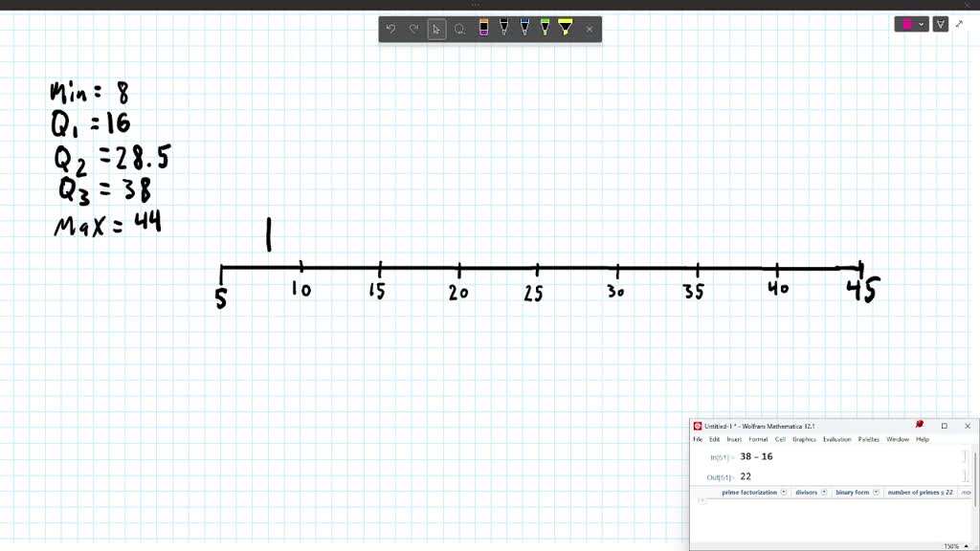Open the pen color dropdown arrow

(921, 24)
